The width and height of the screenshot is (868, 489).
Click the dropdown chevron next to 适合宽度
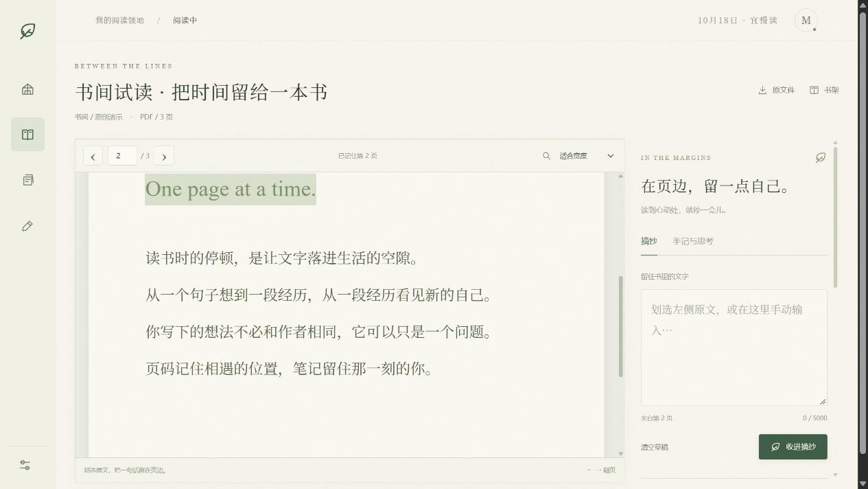click(x=610, y=156)
